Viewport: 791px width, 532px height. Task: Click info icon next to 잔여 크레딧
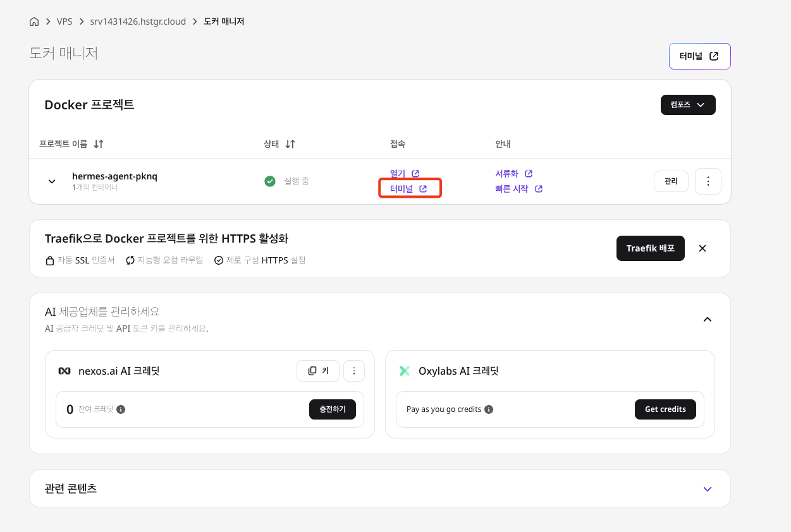tap(121, 409)
